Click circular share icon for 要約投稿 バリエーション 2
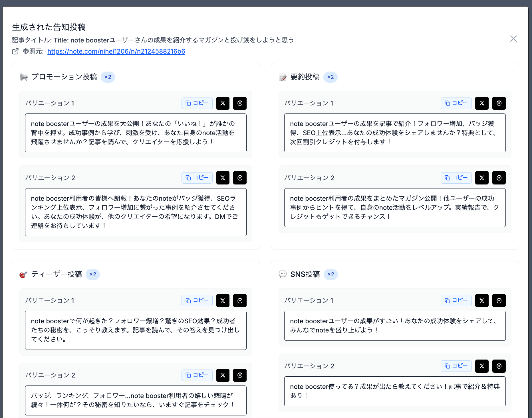532x418 pixels. (499, 178)
